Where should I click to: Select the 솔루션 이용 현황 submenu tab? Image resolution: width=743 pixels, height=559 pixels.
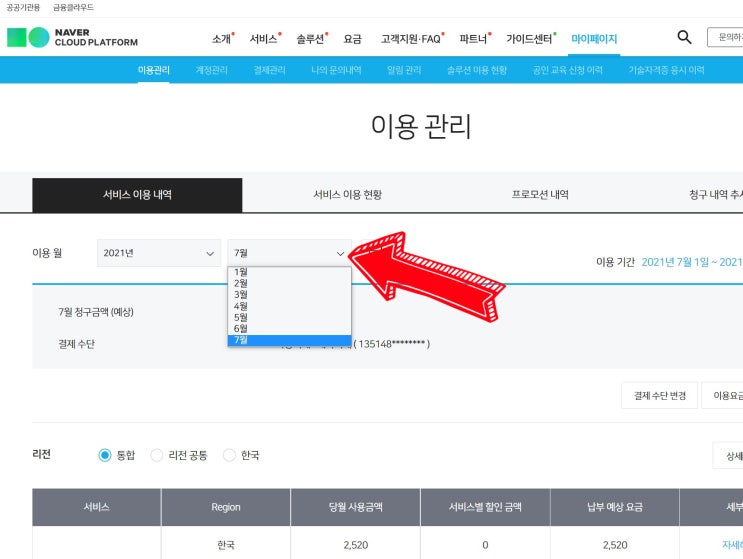(x=477, y=70)
